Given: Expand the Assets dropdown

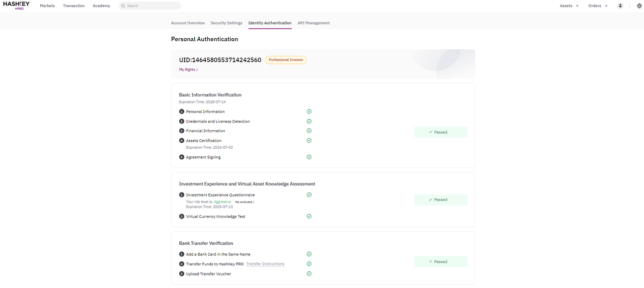Looking at the screenshot, I should 569,6.
